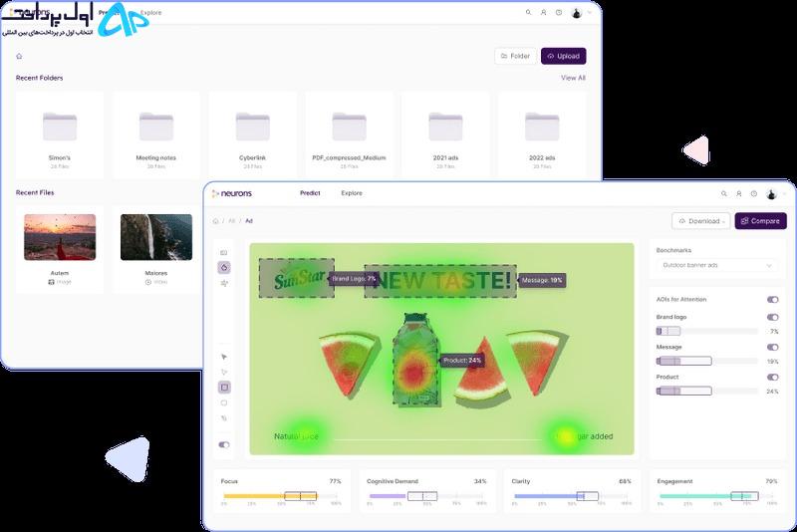Viewport: 797px width, 532px height.
Task: Choose the outlined arrow pointer tool
Action: coord(224,372)
